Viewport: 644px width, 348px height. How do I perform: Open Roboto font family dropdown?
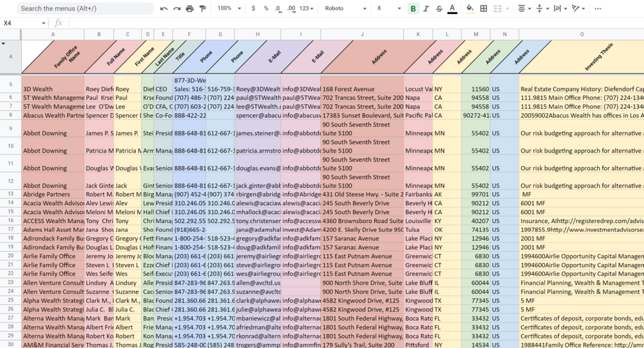pos(345,8)
